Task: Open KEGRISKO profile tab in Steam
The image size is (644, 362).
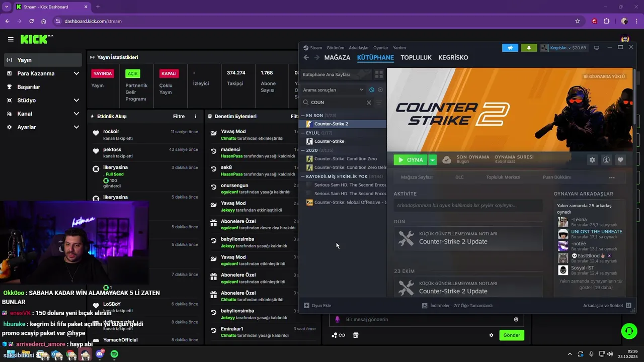Action: click(x=453, y=57)
